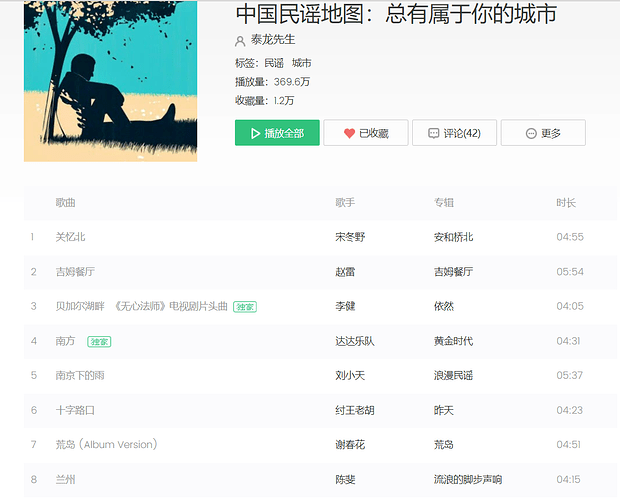The width and height of the screenshot is (620, 499).
Task: Open artist 谢春花 page
Action: 350,445
